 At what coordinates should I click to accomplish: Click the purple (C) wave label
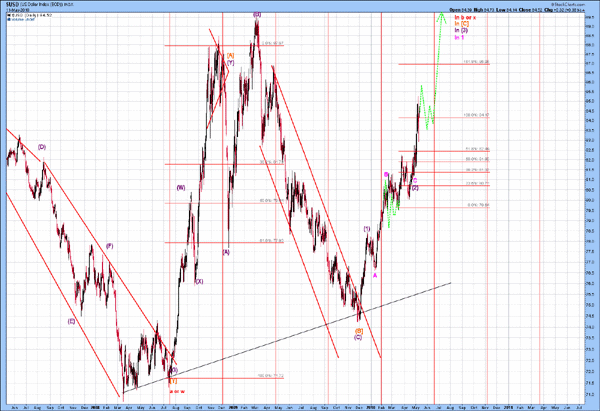[358, 337]
